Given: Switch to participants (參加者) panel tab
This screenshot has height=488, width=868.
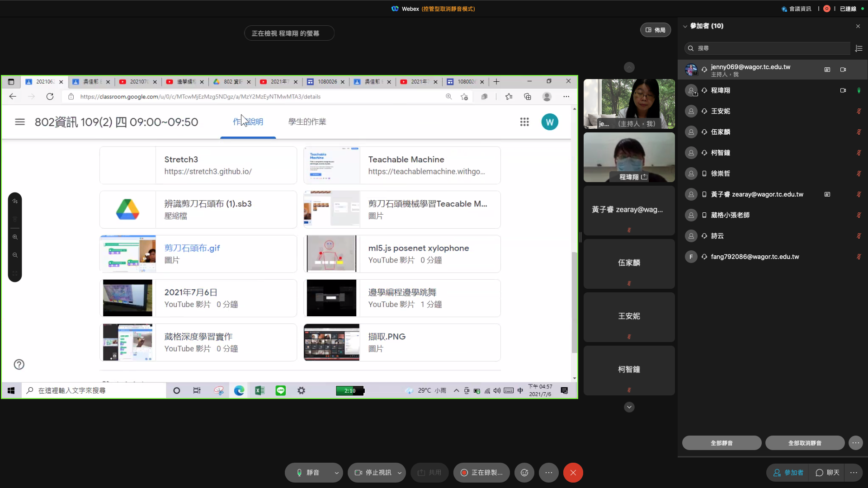Looking at the screenshot, I should coord(788,473).
